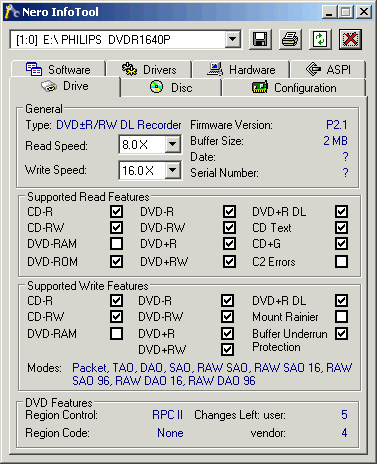Toggle DVD-RW write feature checkbox
Viewport: 377px width, 464px height.
click(227, 316)
